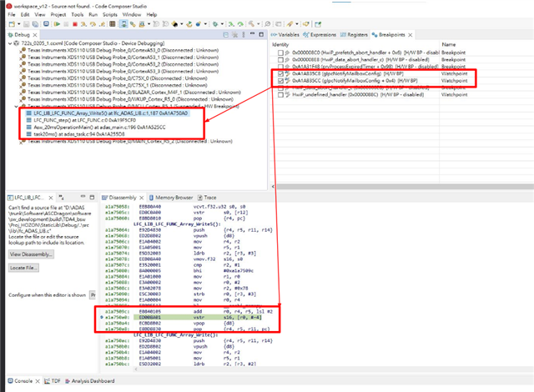The height and width of the screenshot is (392, 534).
Task: Open the Scripts menu
Action: click(110, 15)
